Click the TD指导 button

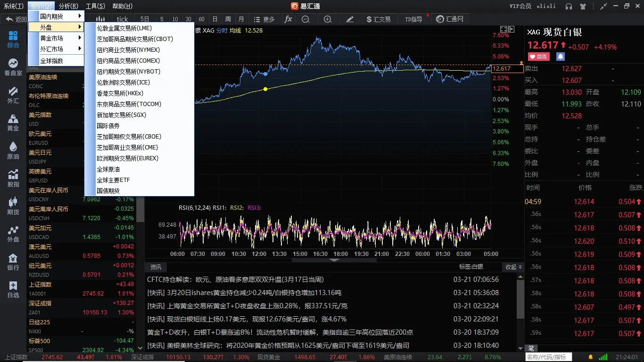(413, 19)
